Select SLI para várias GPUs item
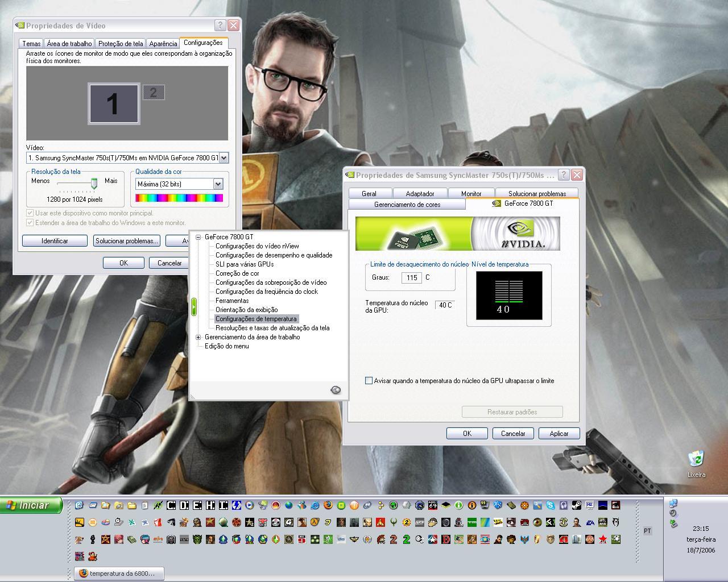This screenshot has width=728, height=582. pos(245,264)
